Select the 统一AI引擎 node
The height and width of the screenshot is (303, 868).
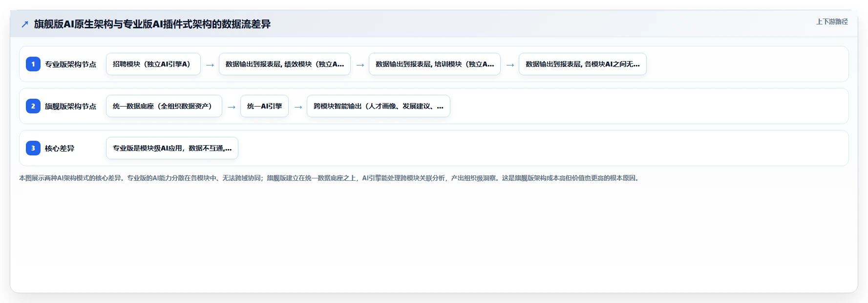(x=265, y=106)
